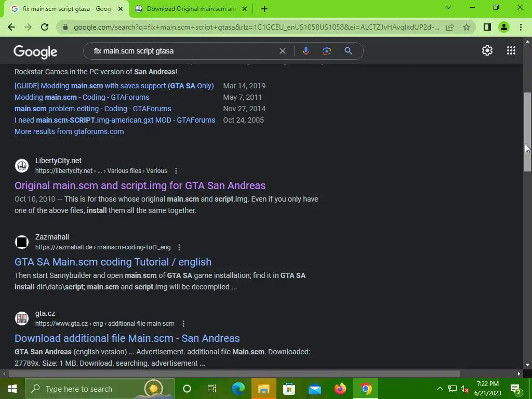Open the tab search chevron

[x=448, y=7]
